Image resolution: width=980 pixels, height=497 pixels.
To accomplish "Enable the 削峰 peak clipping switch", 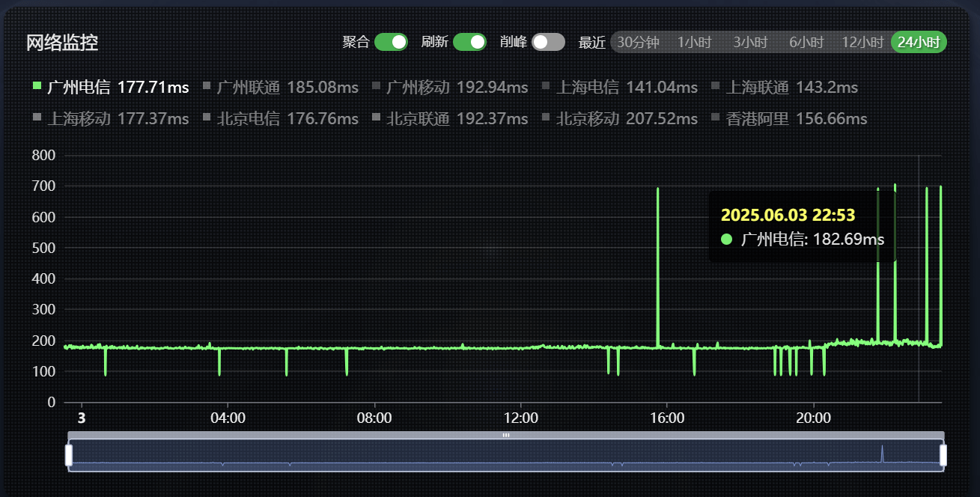I will (x=548, y=42).
